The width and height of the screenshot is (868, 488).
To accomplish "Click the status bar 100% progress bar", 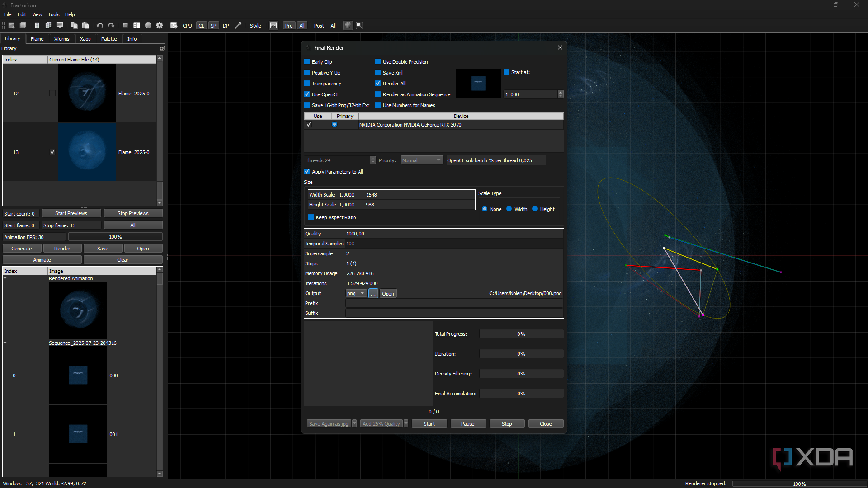I will tap(799, 484).
